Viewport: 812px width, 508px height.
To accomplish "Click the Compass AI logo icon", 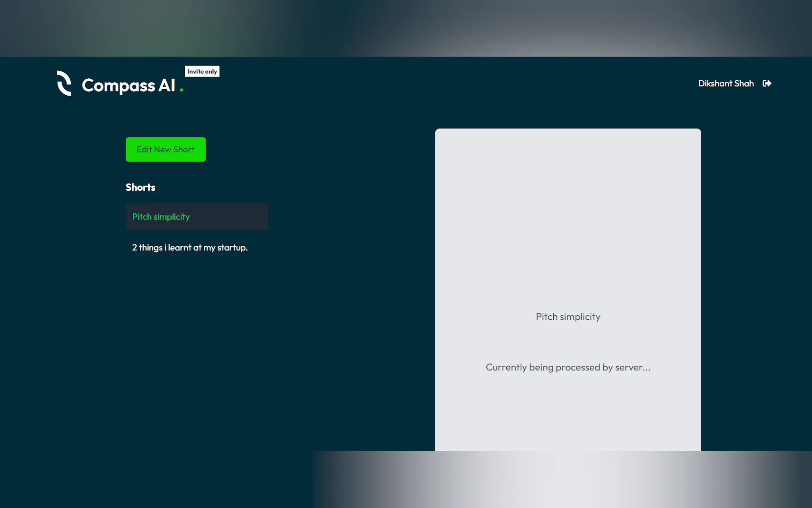I will [64, 83].
